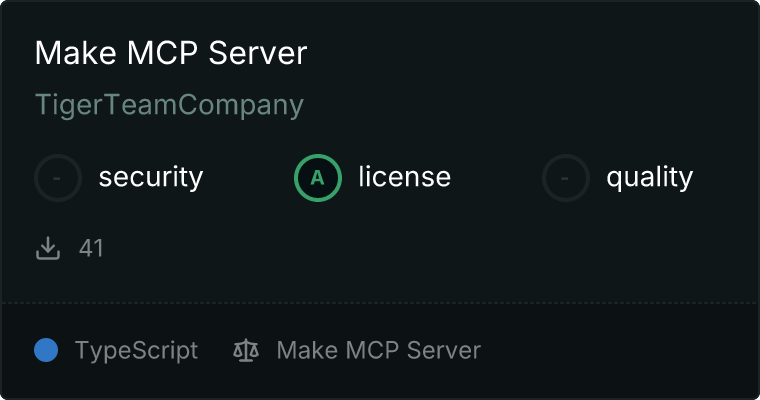Click the download arrow icon
The height and width of the screenshot is (400, 760).
(48, 248)
